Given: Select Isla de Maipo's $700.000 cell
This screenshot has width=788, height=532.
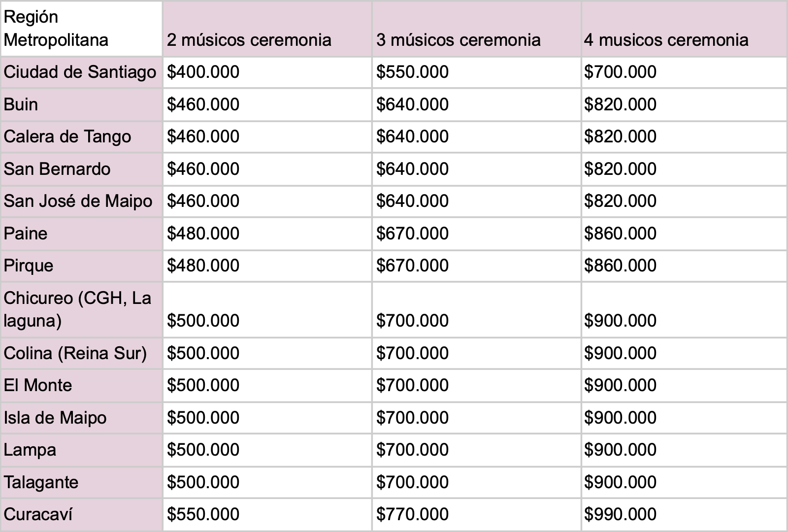Looking at the screenshot, I should point(476,418).
